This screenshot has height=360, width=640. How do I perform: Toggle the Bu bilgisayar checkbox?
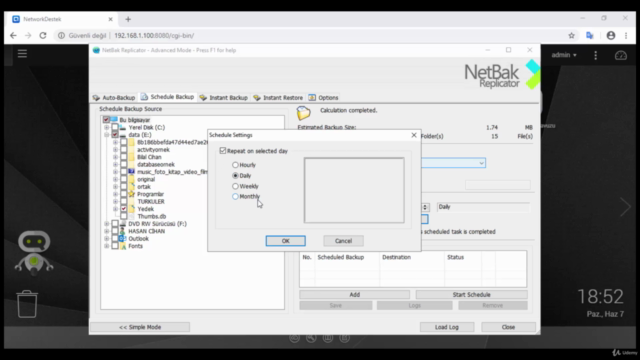pos(106,120)
